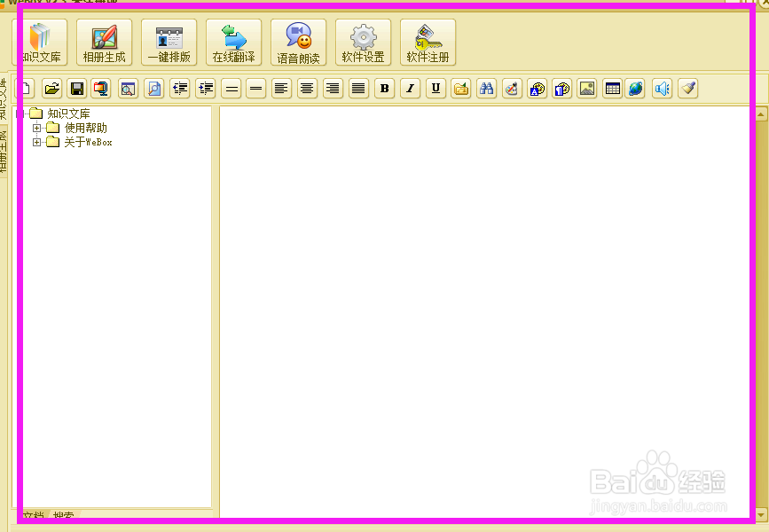Image resolution: width=769 pixels, height=532 pixels.
Task: Open the 知识文库 knowledge library module
Action: (x=40, y=43)
